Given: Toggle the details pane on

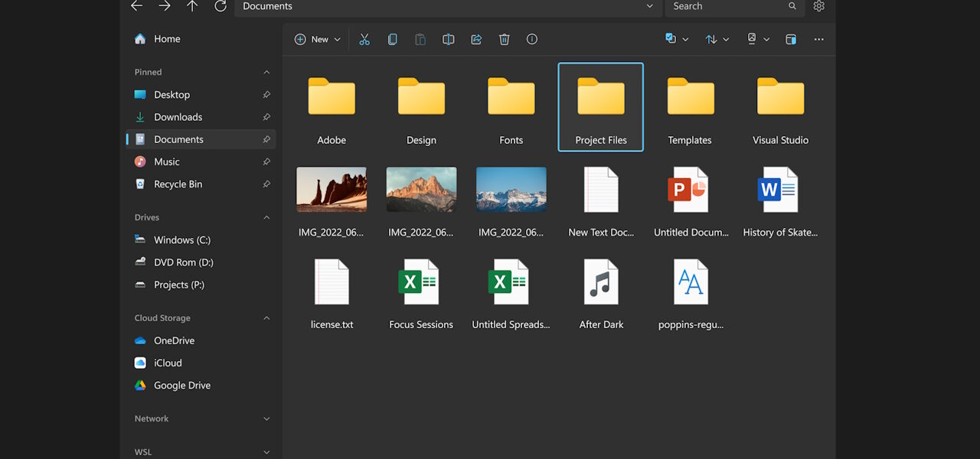Looking at the screenshot, I should pos(790,39).
